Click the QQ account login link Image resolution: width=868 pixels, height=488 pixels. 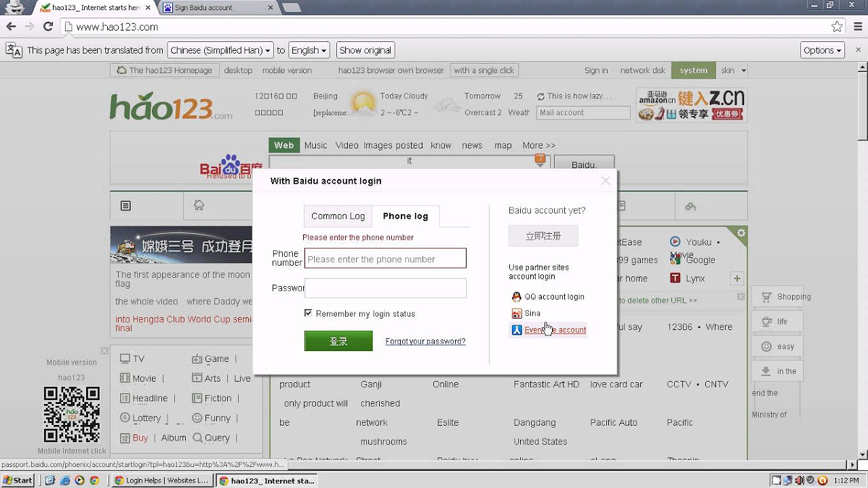pos(554,297)
